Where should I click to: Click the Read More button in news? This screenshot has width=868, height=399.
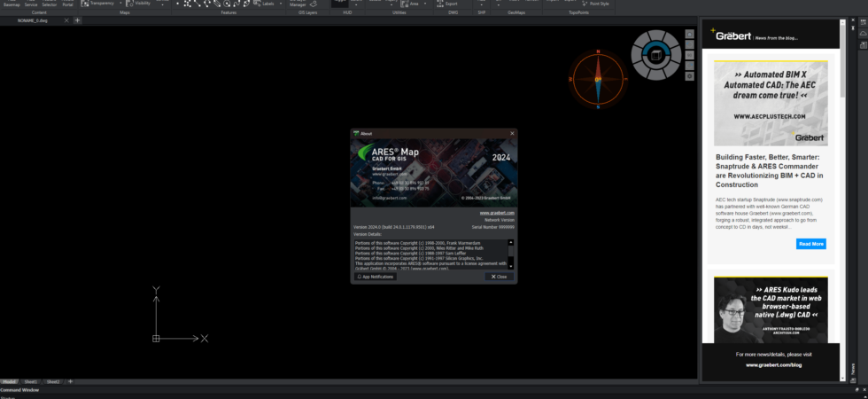click(811, 244)
